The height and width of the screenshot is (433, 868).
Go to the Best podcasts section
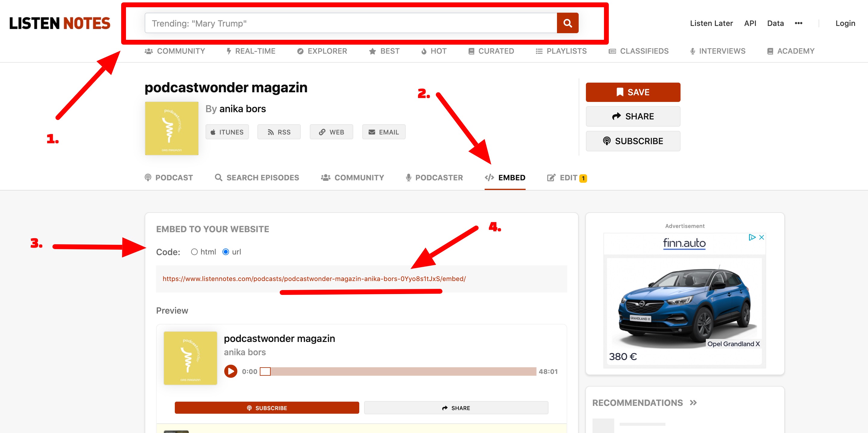point(384,51)
